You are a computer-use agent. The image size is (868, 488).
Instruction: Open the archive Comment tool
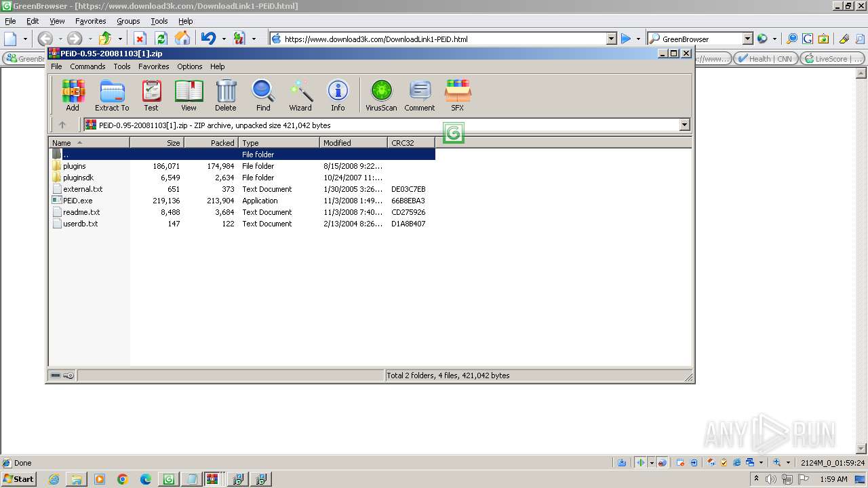pyautogui.click(x=420, y=95)
